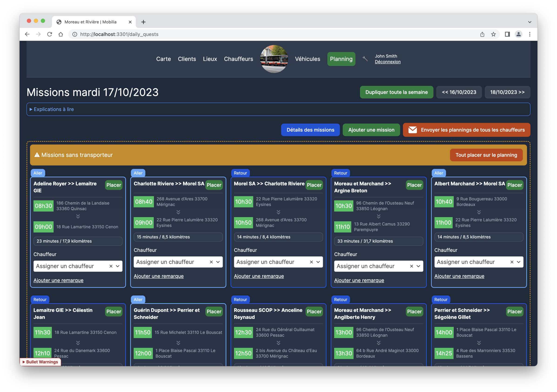Expand Bullet Warnings panel
The image size is (557, 392).
[40, 362]
